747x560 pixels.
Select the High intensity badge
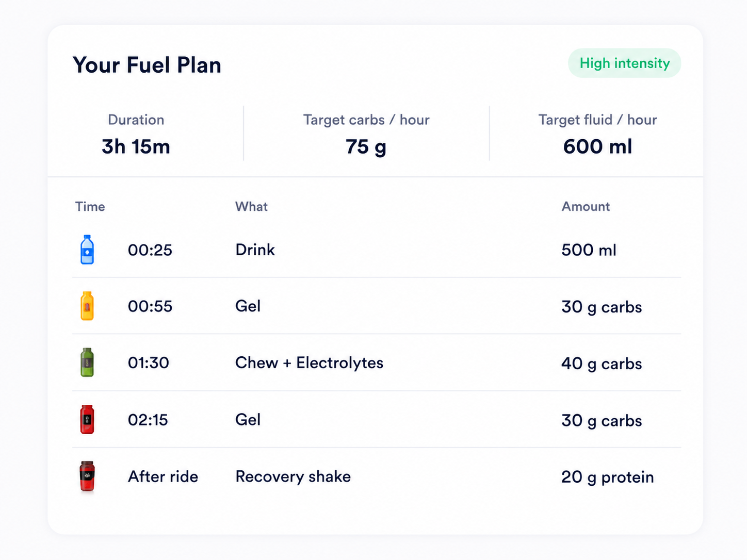(x=624, y=63)
